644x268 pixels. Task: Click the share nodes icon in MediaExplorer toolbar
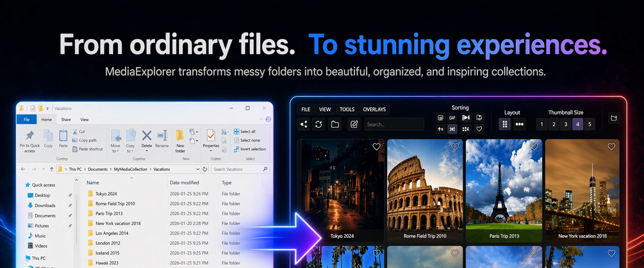tap(304, 124)
